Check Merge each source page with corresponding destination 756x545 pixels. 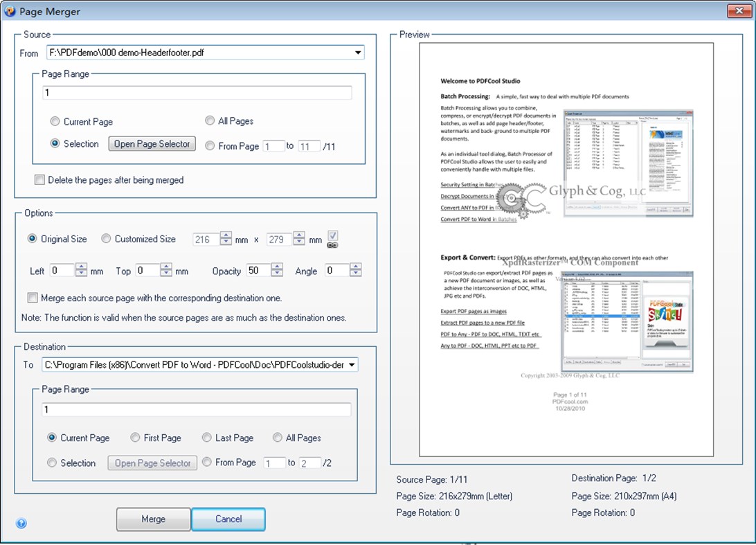coord(33,298)
